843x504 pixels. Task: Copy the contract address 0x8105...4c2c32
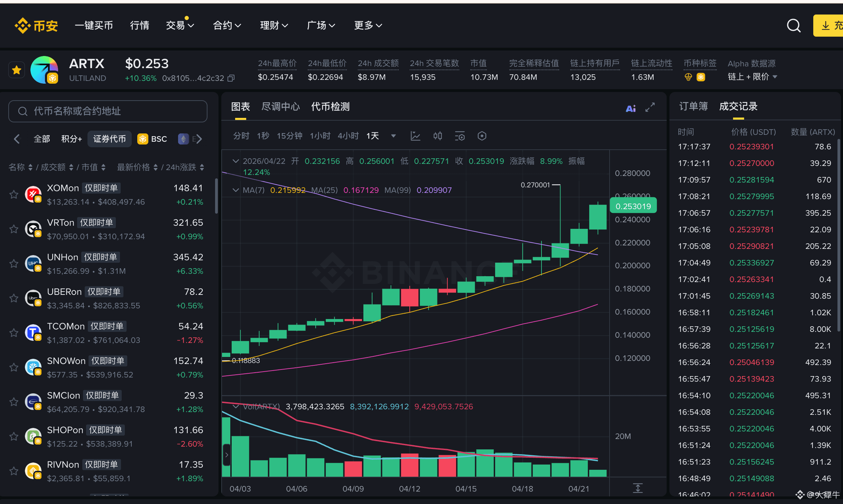pyautogui.click(x=231, y=78)
